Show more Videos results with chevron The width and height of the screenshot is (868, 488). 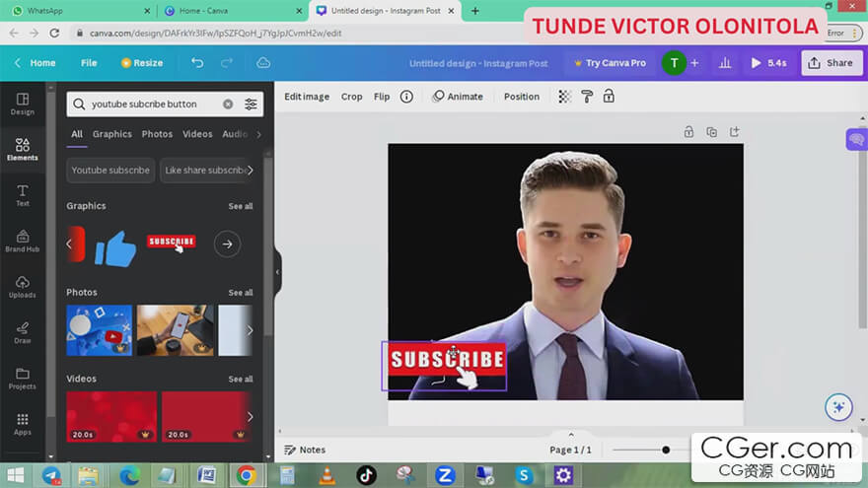point(250,417)
